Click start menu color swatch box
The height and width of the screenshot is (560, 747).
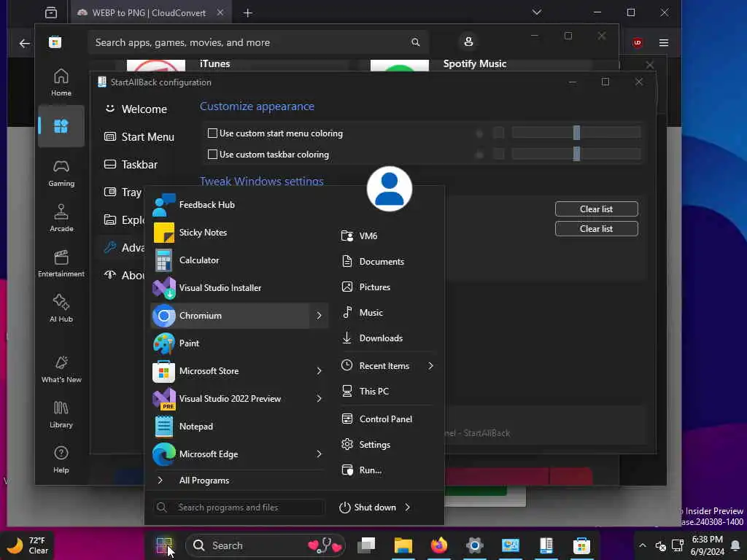499,133
